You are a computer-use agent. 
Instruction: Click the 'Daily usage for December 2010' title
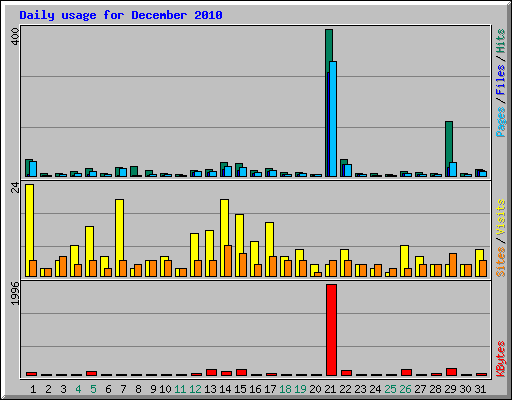(x=121, y=15)
